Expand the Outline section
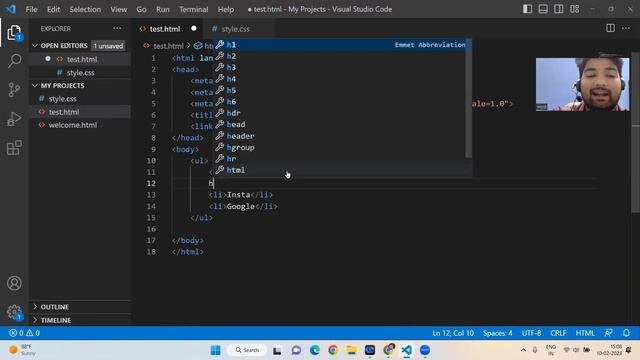Viewport: 640px width, 360px height. tap(80, 307)
